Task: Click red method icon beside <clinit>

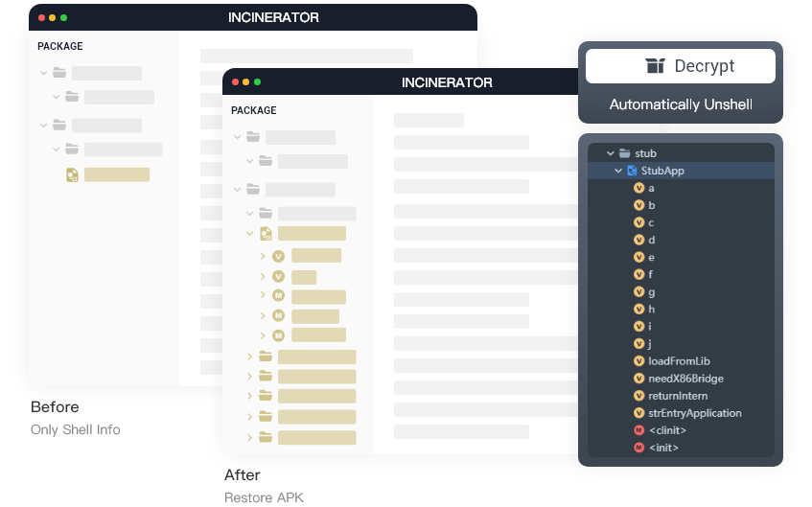Action: pyautogui.click(x=639, y=430)
